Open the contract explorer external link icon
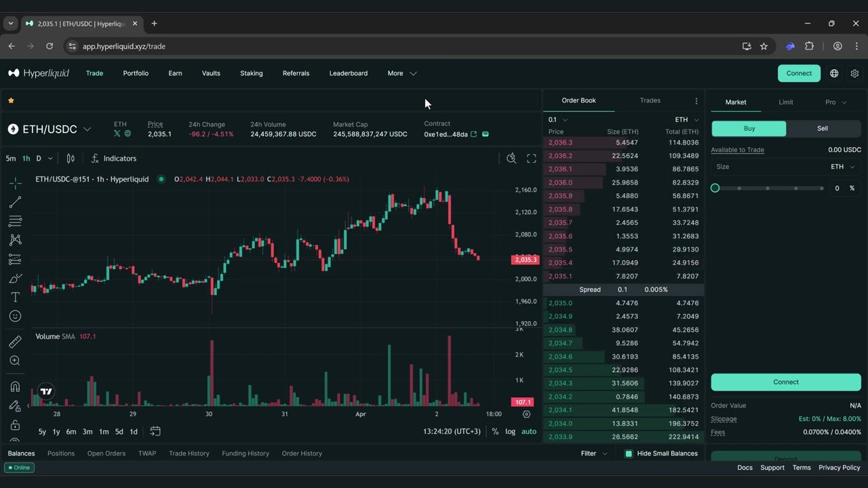Viewport: 868px width, 488px height. (x=474, y=134)
